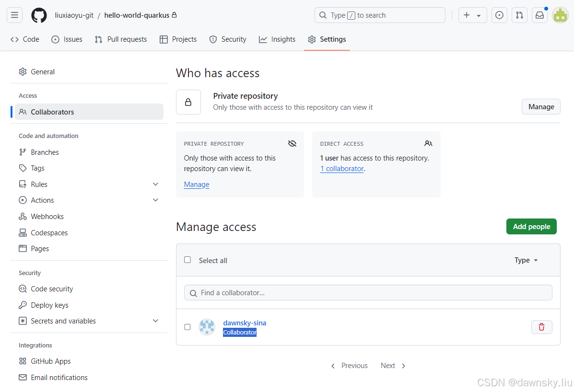Open GitHub Apps settings

tap(89, 361)
